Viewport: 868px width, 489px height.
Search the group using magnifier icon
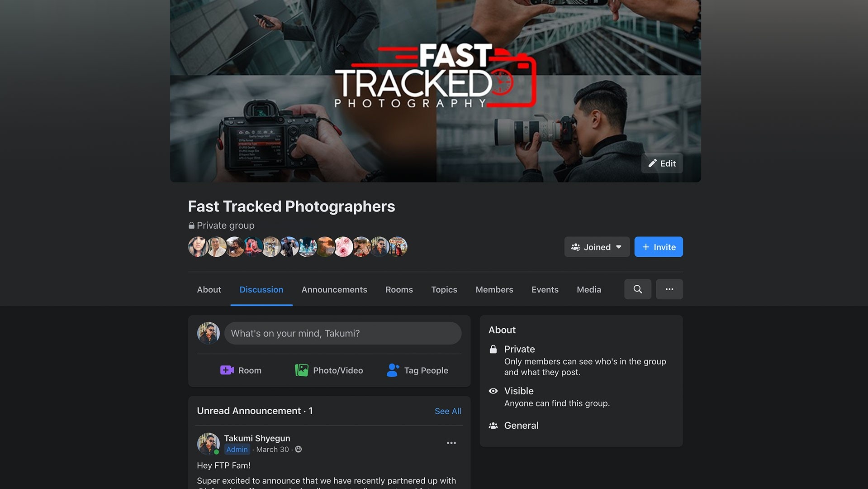point(638,289)
